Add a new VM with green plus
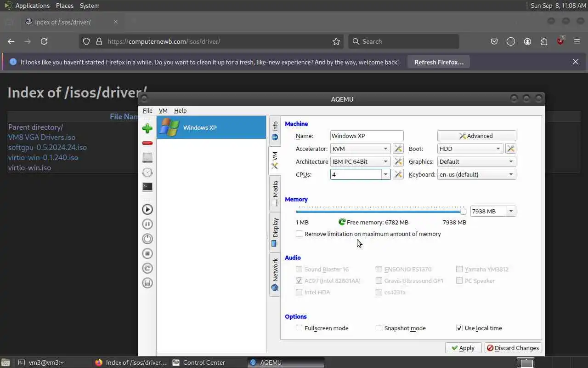This screenshot has height=368, width=588. 147,128
